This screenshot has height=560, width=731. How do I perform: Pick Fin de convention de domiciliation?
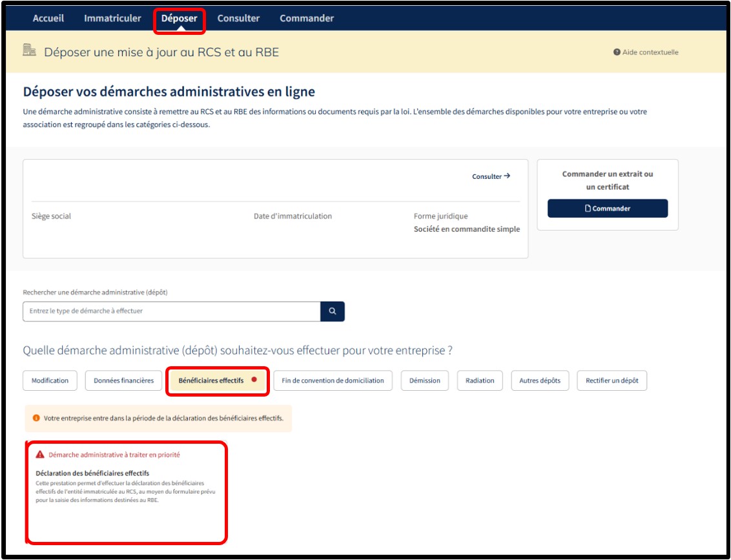click(333, 380)
